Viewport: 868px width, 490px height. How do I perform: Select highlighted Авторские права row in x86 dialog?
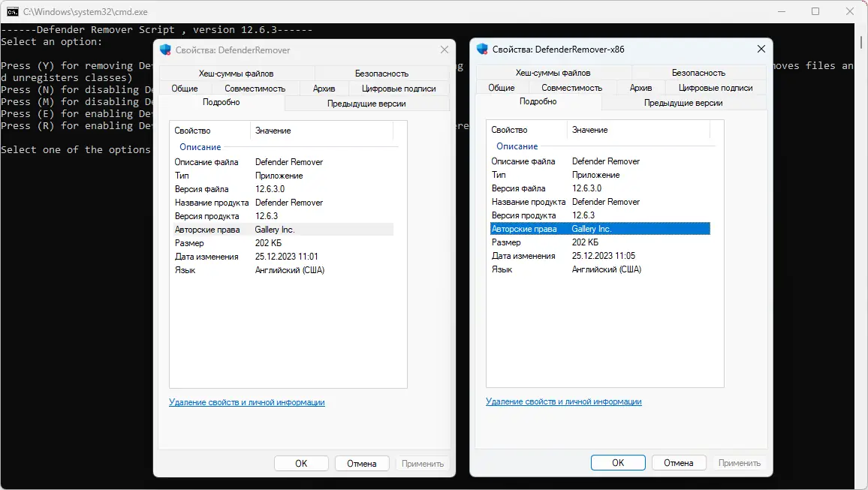[598, 229]
